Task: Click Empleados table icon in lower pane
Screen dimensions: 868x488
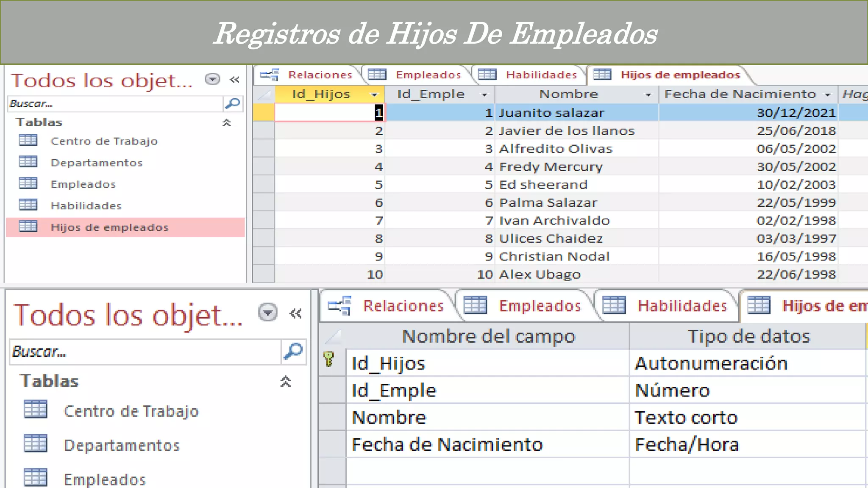Action: pos(36,477)
